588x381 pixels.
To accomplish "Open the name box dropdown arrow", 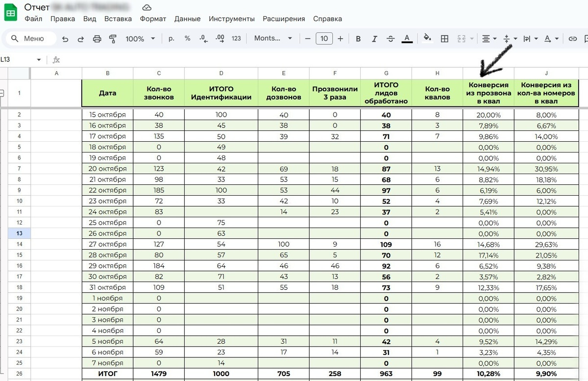I will [39, 60].
